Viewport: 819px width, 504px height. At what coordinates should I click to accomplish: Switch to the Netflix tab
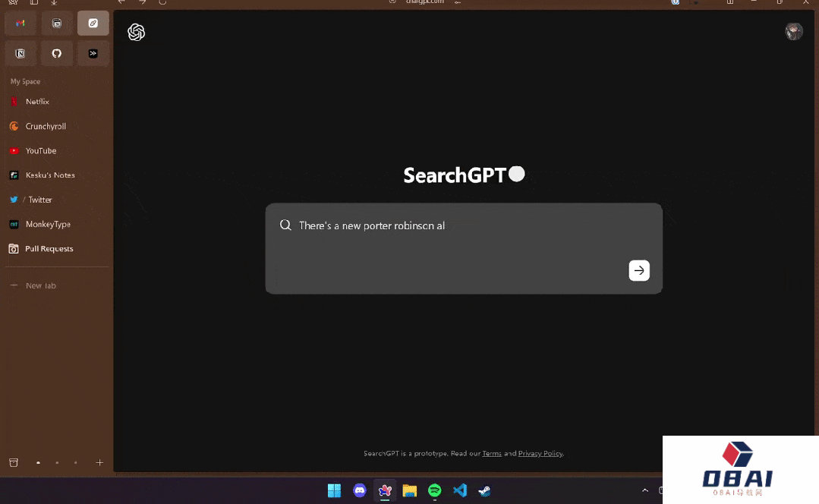click(37, 102)
